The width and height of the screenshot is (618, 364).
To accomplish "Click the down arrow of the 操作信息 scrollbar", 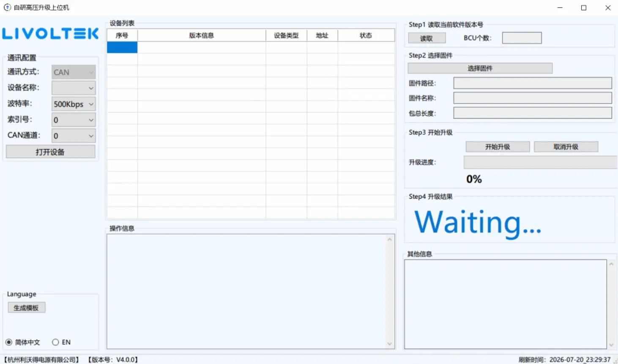I will coord(390,344).
